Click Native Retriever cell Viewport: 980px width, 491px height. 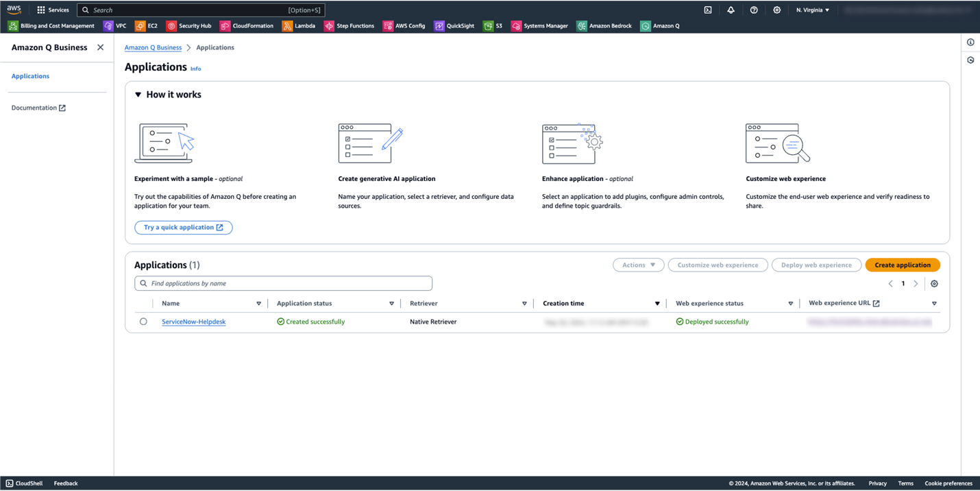433,322
